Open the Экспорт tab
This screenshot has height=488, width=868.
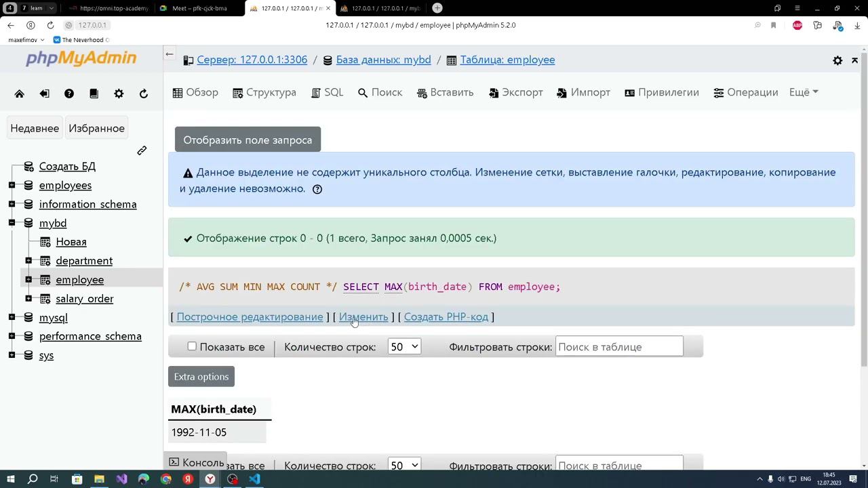(516, 92)
